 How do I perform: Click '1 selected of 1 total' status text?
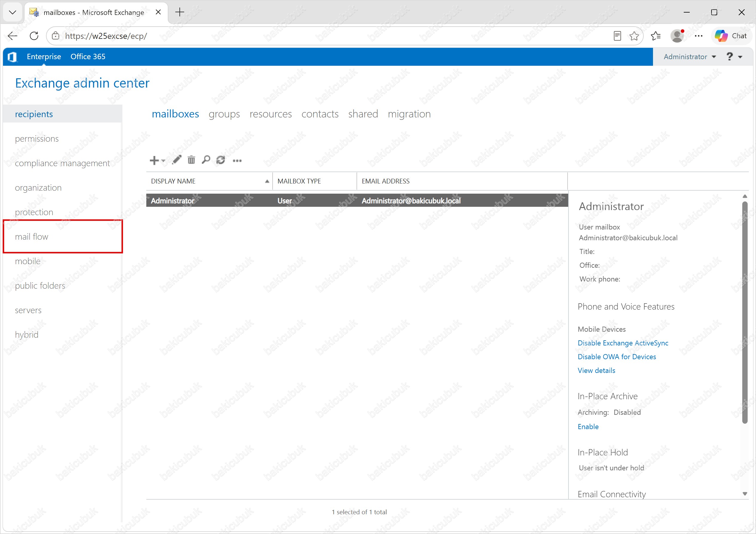(359, 512)
